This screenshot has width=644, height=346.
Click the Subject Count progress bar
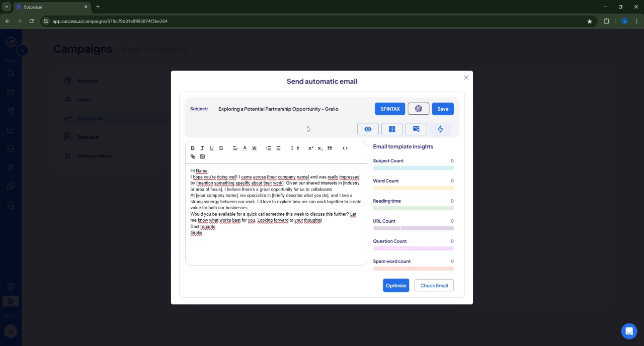413,168
